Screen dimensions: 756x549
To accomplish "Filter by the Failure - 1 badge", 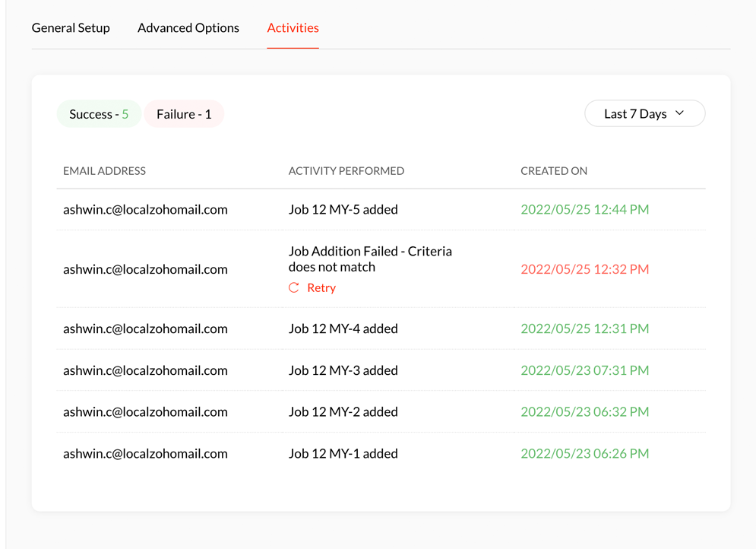I will [x=184, y=114].
